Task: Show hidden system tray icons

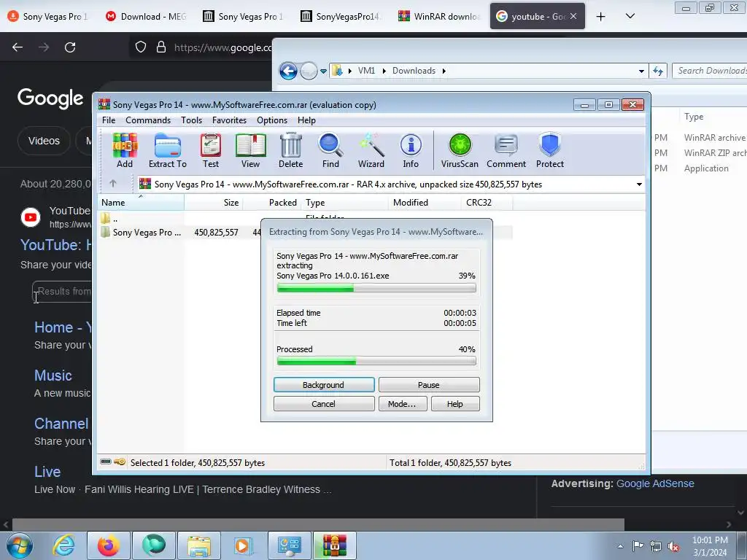Action: (620, 546)
